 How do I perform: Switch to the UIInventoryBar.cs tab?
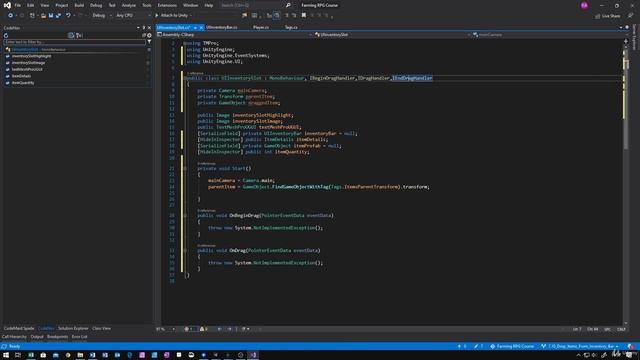coord(221,27)
